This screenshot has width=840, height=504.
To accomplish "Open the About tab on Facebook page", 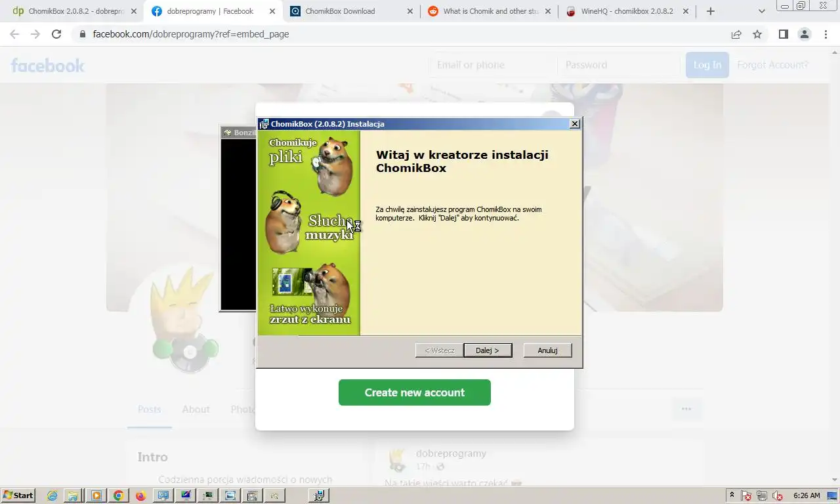I will pos(196,409).
